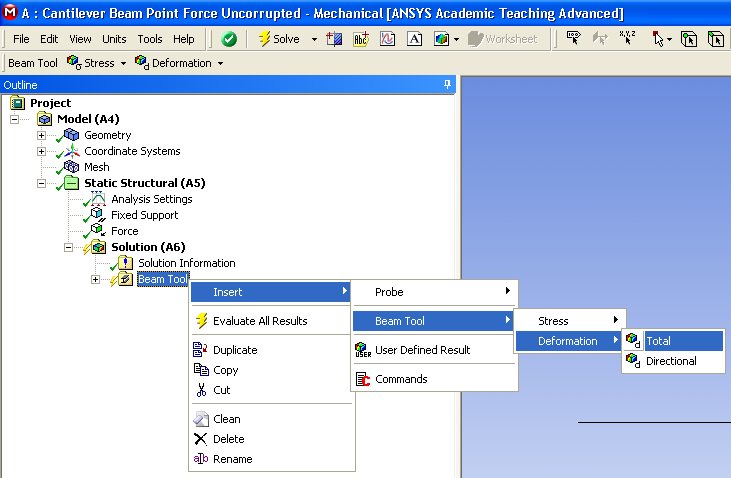Open the Units menu
This screenshot has height=478, width=731.
pos(114,39)
